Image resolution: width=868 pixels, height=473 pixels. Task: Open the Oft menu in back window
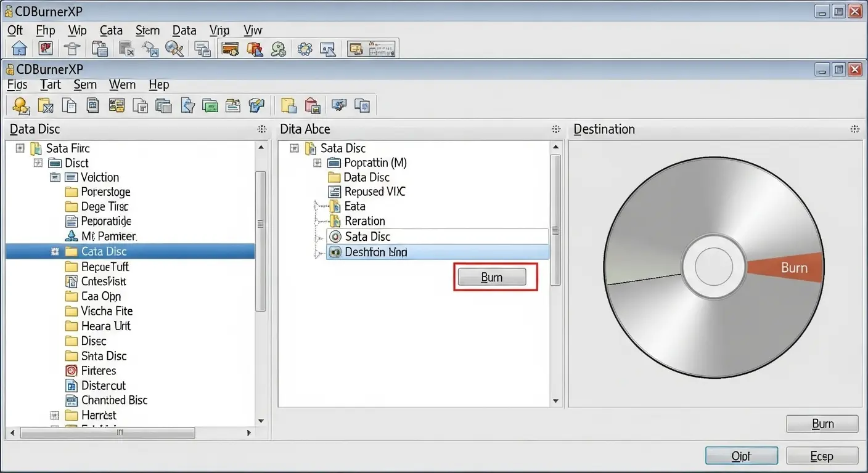pos(15,30)
